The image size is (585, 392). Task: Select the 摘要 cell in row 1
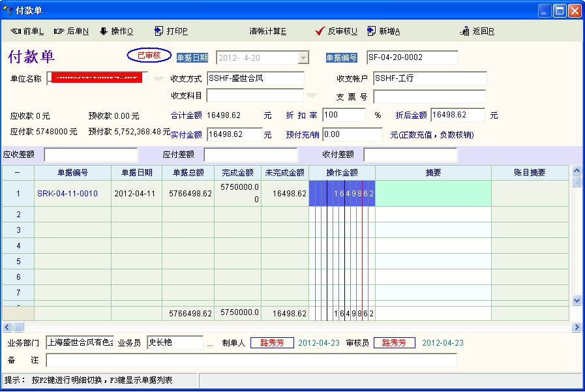pyautogui.click(x=433, y=194)
